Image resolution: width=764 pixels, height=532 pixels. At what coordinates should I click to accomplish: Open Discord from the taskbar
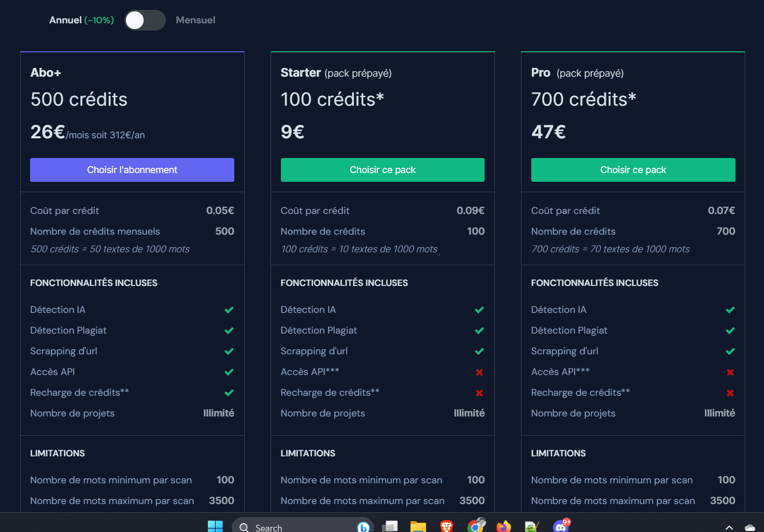pos(561,526)
